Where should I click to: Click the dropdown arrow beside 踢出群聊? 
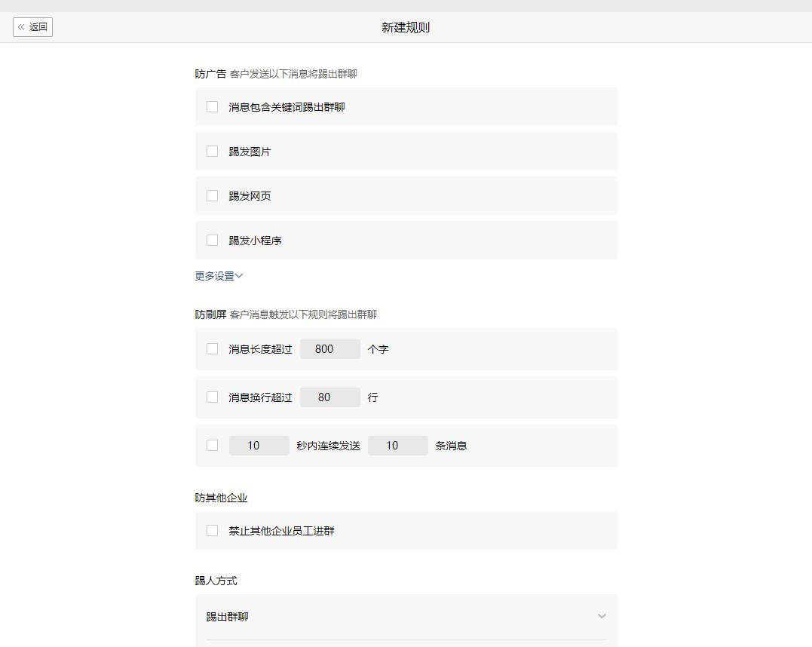[602, 616]
